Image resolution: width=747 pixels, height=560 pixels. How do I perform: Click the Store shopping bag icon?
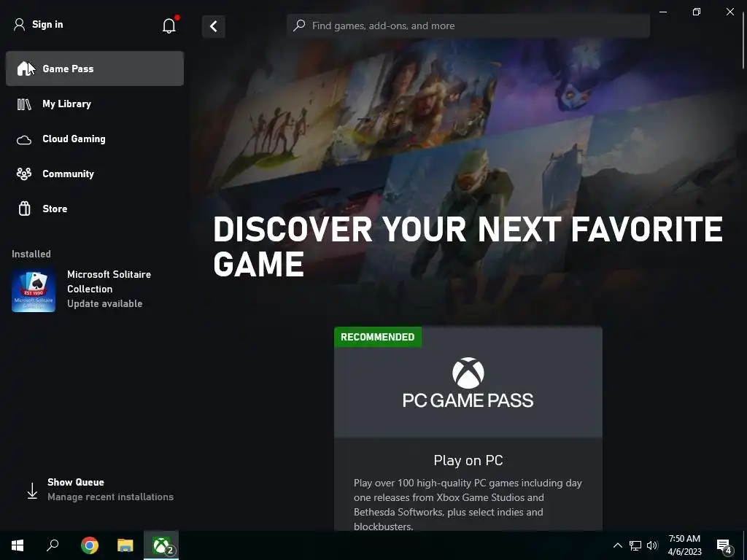pyautogui.click(x=24, y=209)
